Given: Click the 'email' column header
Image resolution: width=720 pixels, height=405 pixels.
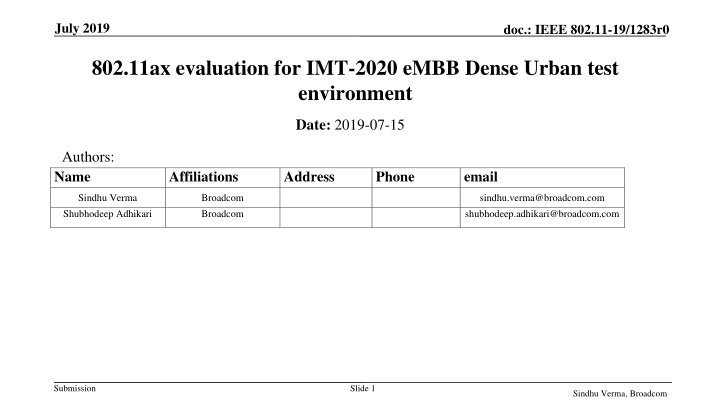Looking at the screenshot, I should (542, 177).
